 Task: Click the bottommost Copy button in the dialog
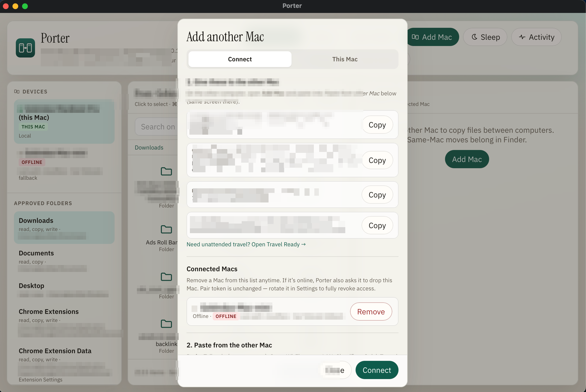pos(377,225)
